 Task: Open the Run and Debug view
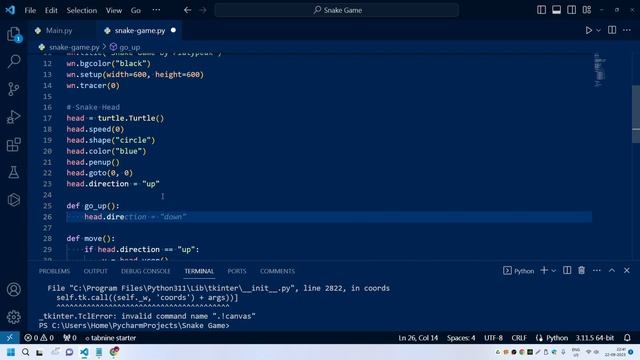pyautogui.click(x=14, y=117)
